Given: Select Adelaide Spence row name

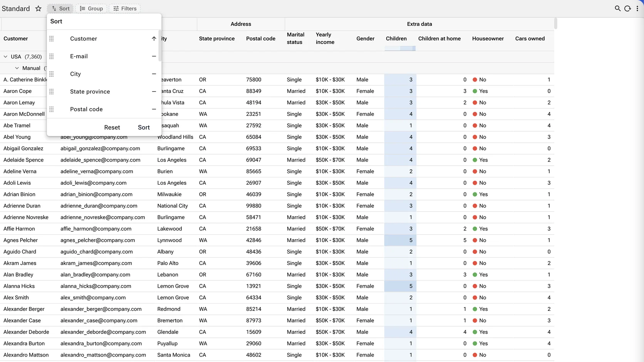Looking at the screenshot, I should click(x=23, y=160).
